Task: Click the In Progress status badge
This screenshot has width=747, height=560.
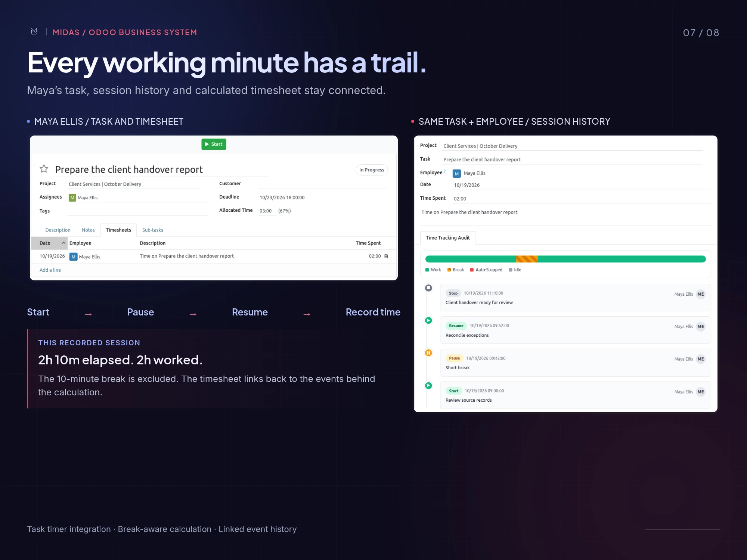Action: [x=372, y=170]
